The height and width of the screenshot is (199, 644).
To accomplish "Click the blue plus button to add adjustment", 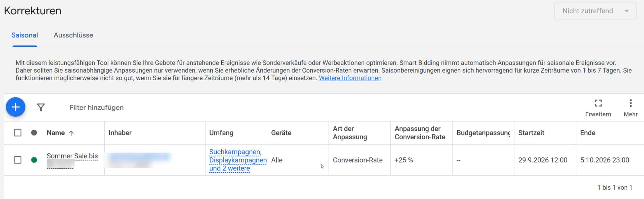I will click(x=16, y=107).
